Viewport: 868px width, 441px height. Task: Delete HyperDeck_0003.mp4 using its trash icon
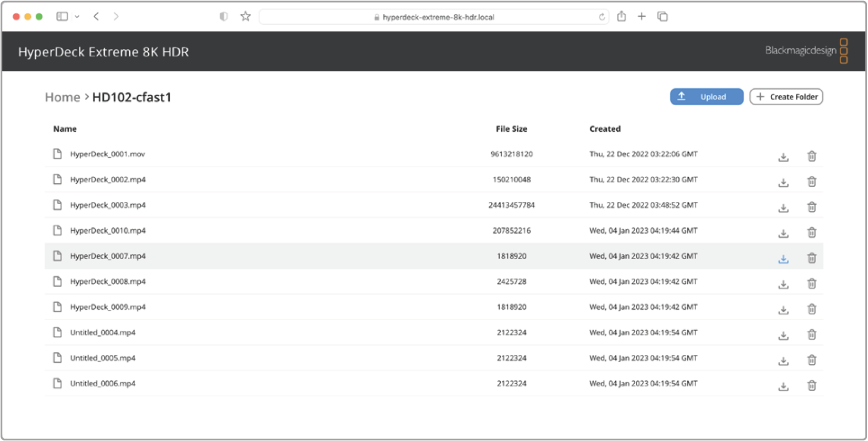tap(812, 207)
